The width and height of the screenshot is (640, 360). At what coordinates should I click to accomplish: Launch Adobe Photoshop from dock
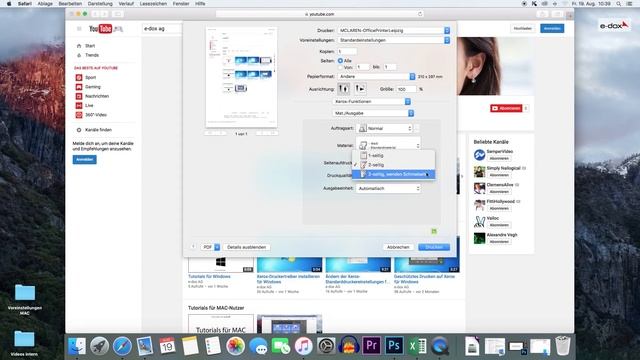point(394,346)
